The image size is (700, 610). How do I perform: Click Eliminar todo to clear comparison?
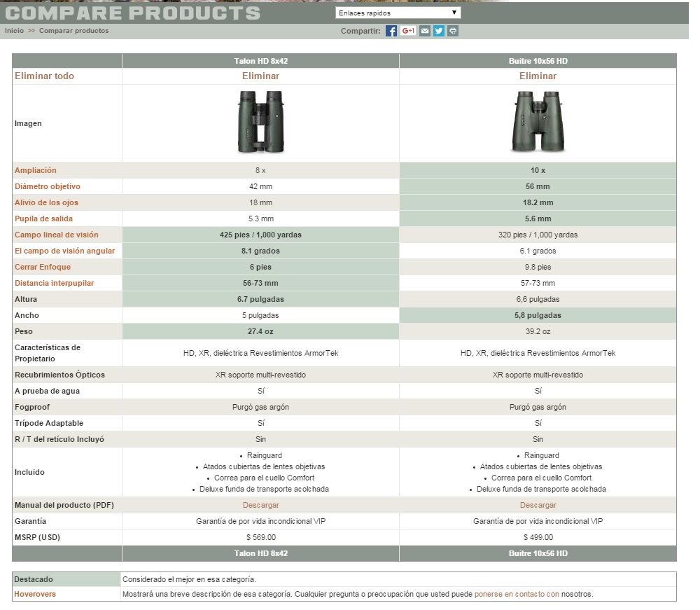[x=44, y=76]
